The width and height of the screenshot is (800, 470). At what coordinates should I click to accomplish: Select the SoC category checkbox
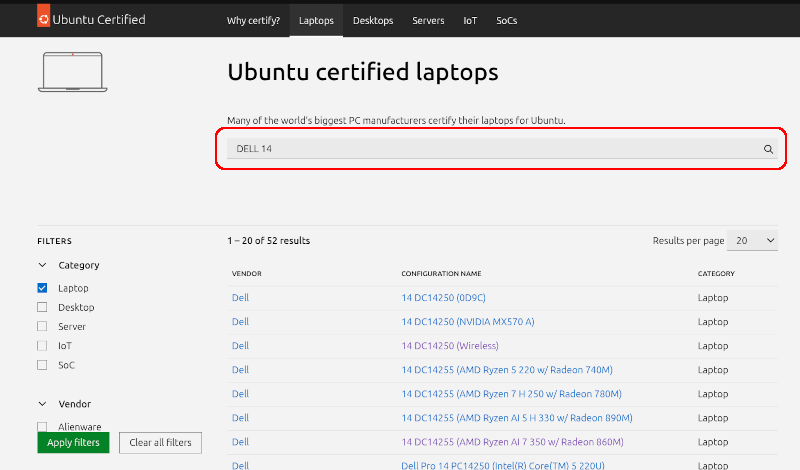pos(42,365)
